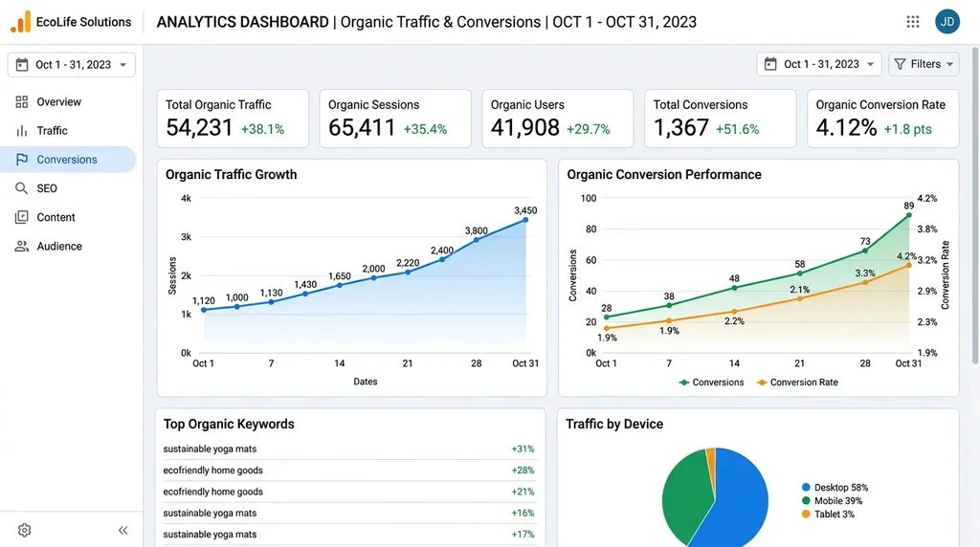The image size is (980, 547).
Task: Click the keyword row with +28%
Action: click(348, 470)
